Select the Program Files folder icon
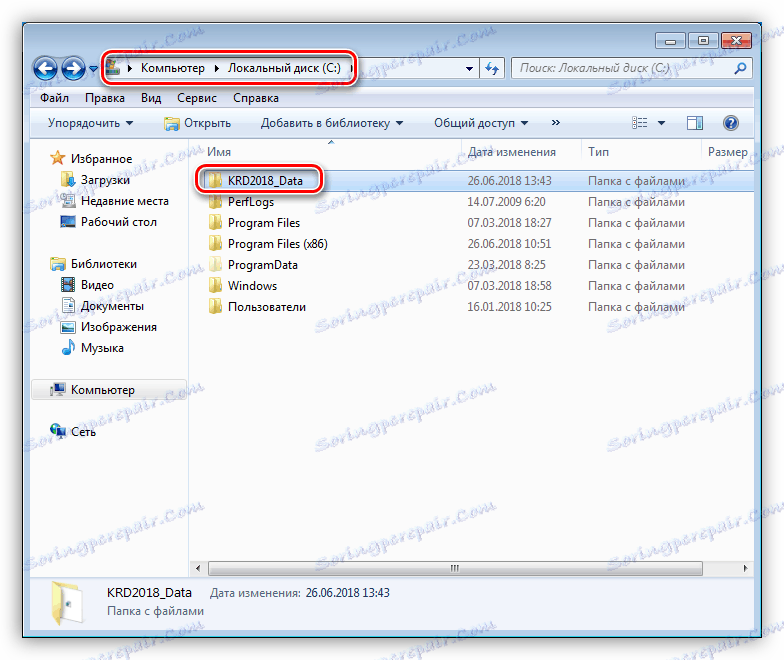The width and height of the screenshot is (784, 660). coord(215,222)
